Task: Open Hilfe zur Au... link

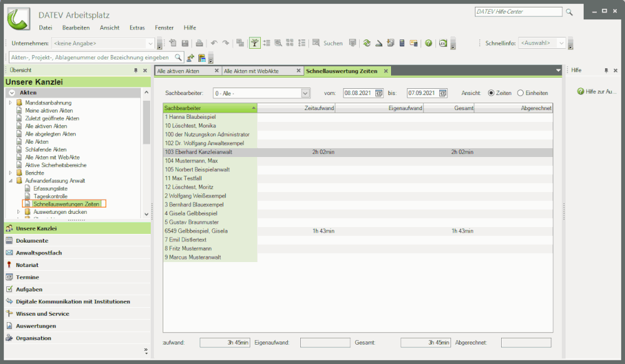Action: tap(597, 92)
